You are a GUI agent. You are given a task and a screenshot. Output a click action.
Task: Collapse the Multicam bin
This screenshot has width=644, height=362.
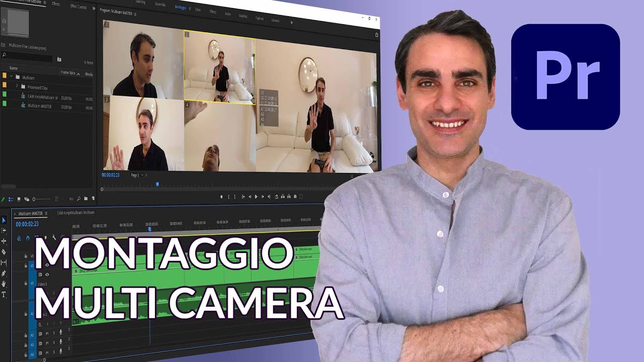(11, 76)
